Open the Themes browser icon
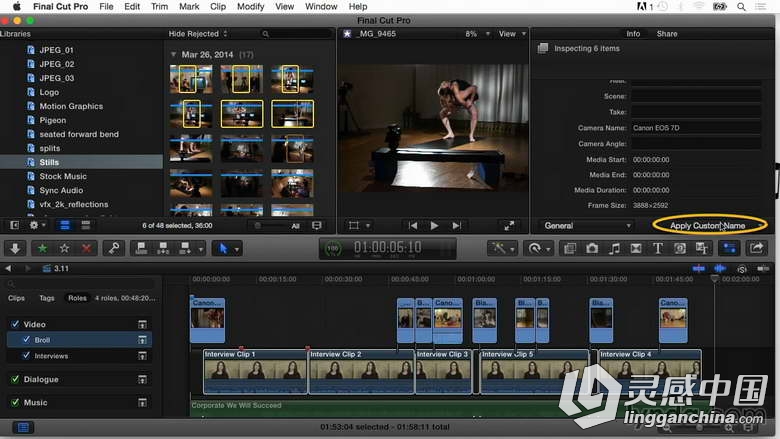Screen dimensions: 780x439 pos(701,248)
